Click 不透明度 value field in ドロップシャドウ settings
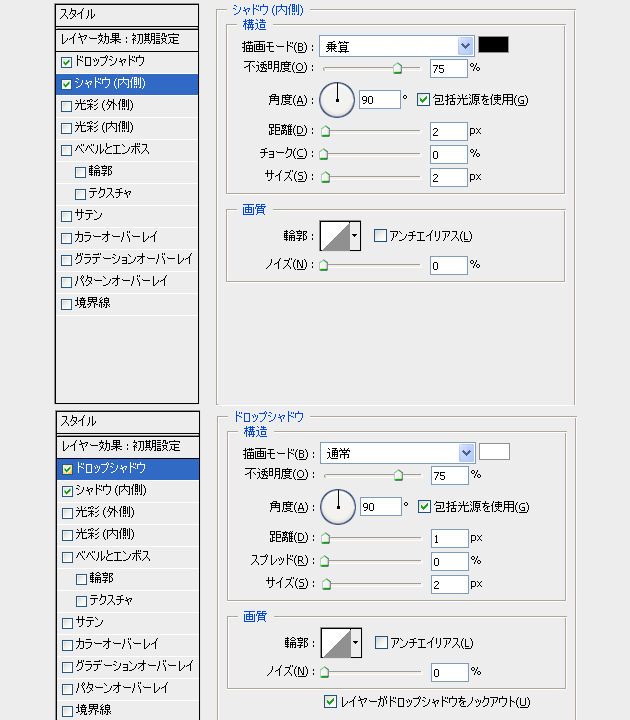This screenshot has height=720, width=630. pos(450,476)
